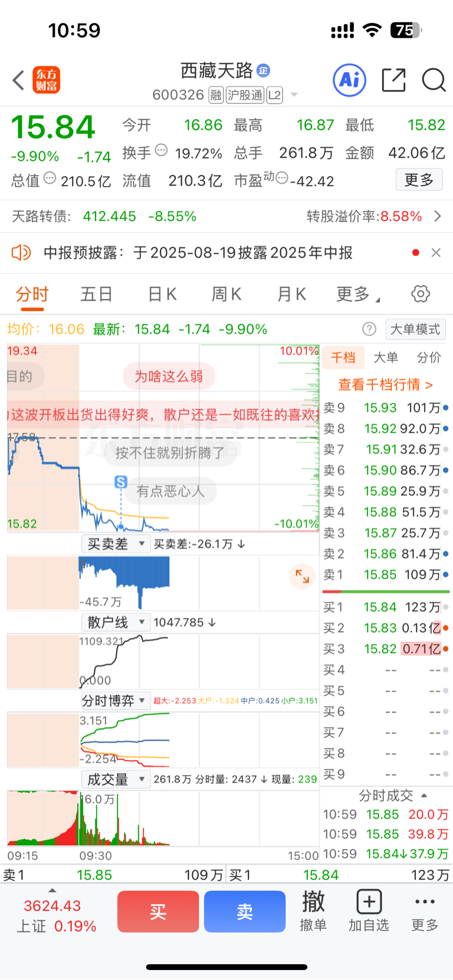Tap the 按不住就别折腾了 comment bubble

pos(170,453)
